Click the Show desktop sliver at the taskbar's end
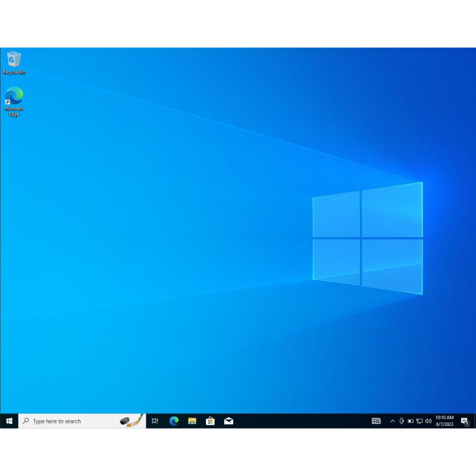The image size is (476, 476). coord(475,421)
